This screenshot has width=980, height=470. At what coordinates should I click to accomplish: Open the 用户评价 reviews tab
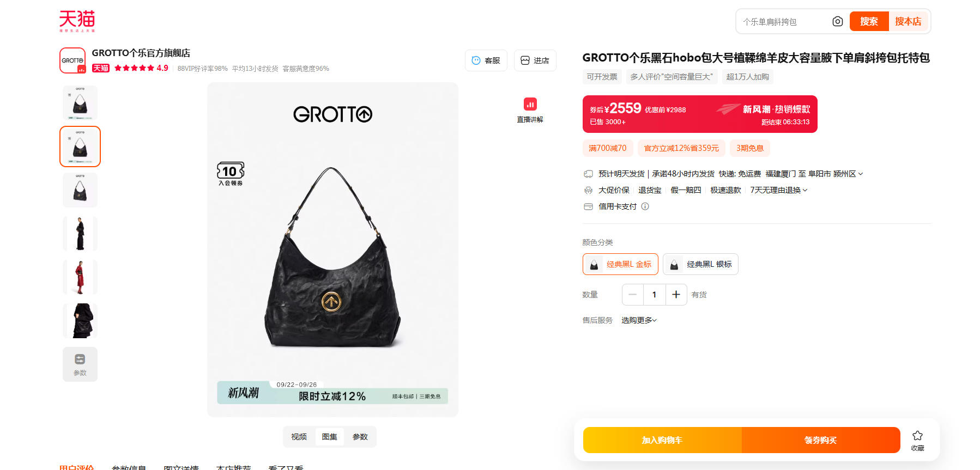pyautogui.click(x=76, y=467)
